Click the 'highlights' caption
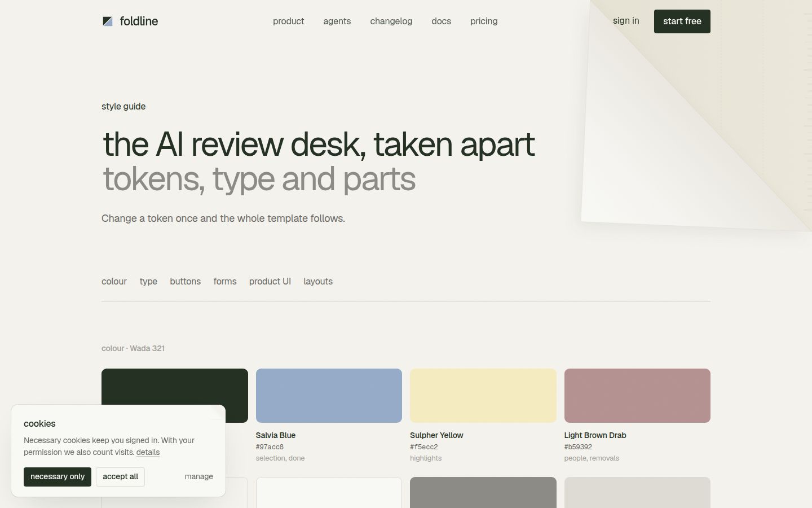Screen dimensions: 812x508 [x=426, y=458]
